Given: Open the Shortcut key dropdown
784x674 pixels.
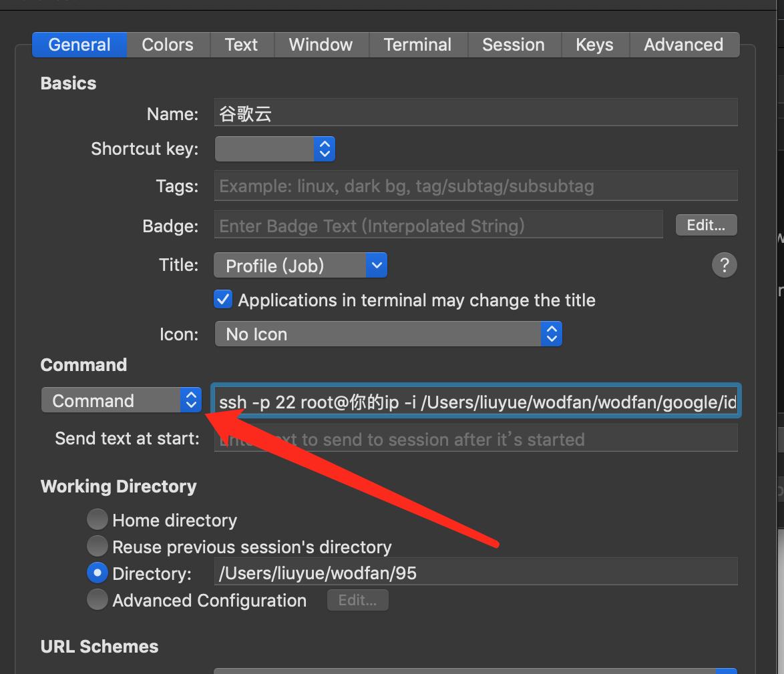Looking at the screenshot, I should [274, 149].
